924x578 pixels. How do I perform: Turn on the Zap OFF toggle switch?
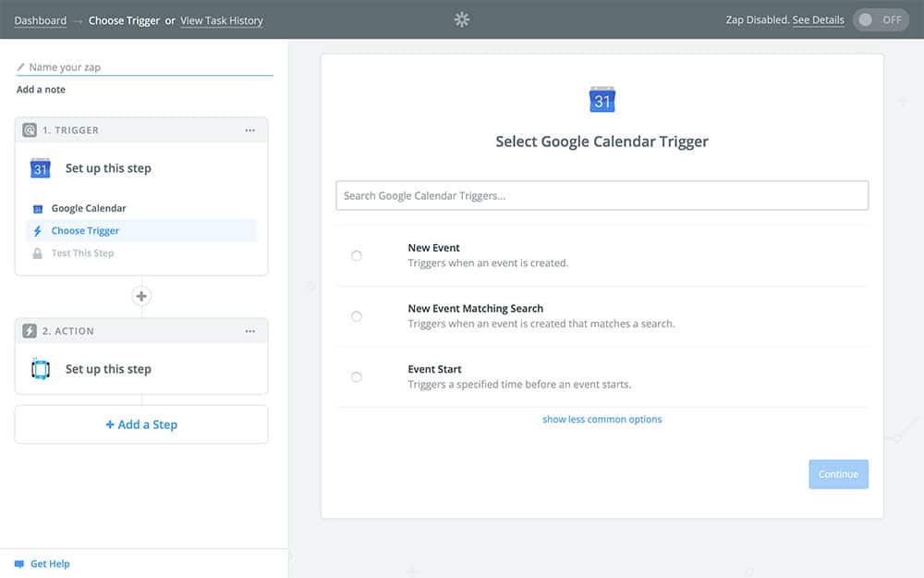881,20
